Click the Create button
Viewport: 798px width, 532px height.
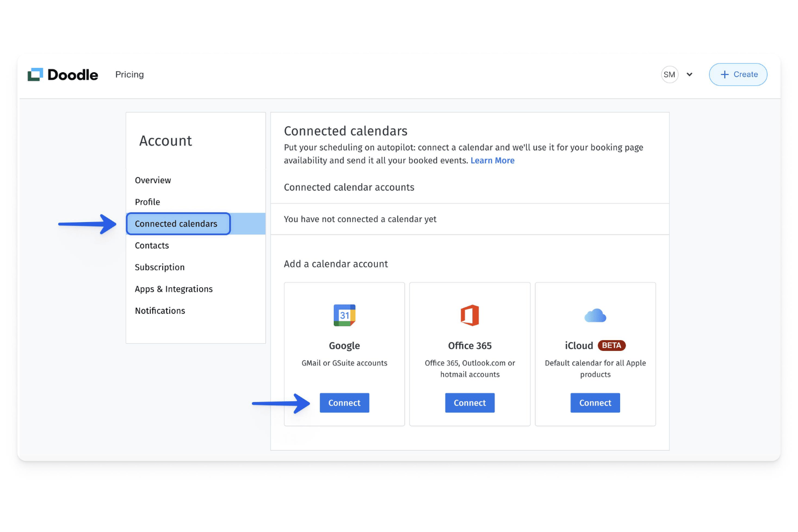tap(738, 74)
